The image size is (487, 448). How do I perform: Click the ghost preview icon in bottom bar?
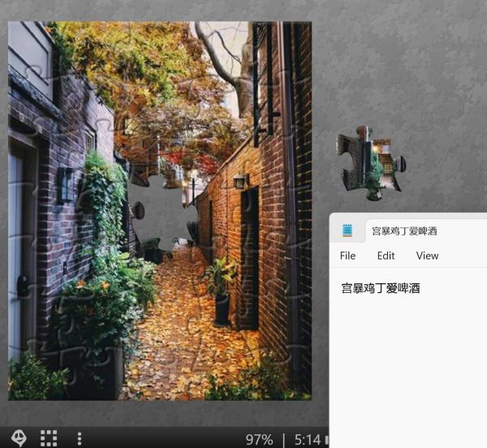[x=18, y=438]
